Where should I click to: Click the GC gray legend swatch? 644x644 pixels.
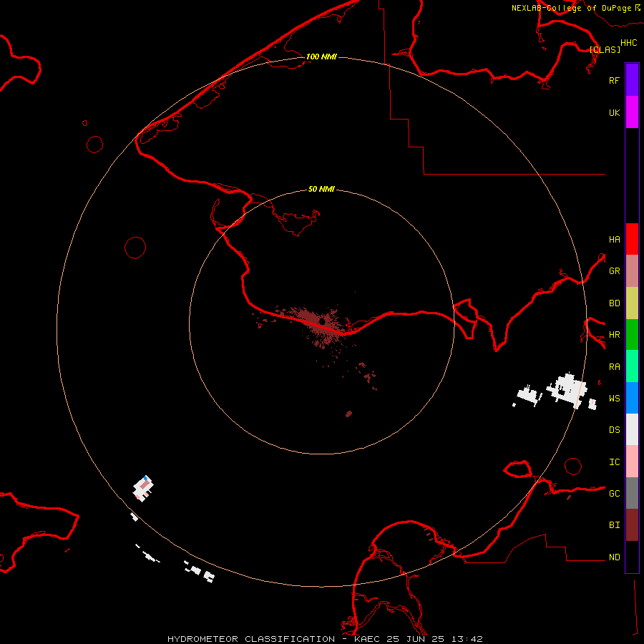coord(632,493)
